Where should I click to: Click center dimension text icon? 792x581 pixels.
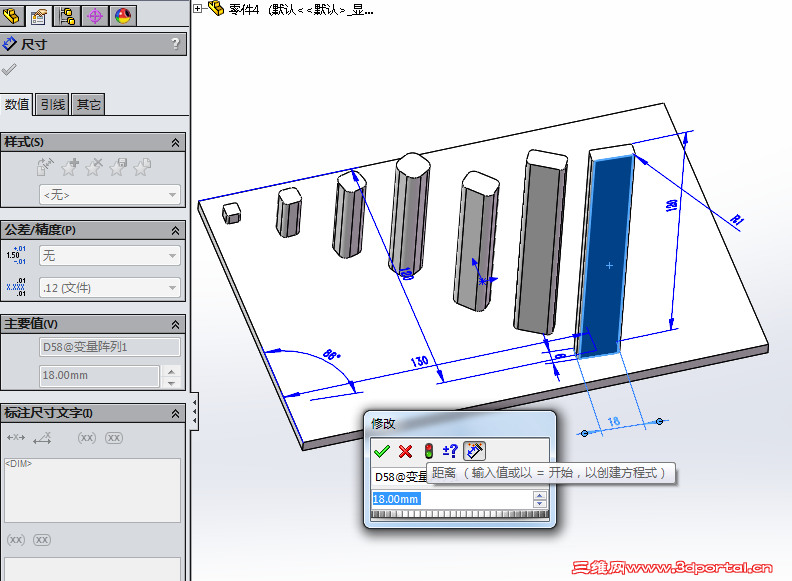point(16,438)
